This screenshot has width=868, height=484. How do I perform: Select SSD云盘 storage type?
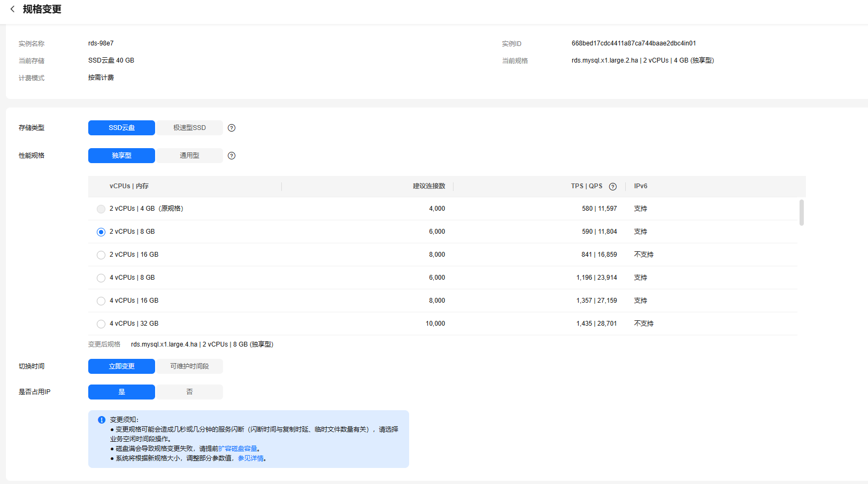pos(121,128)
